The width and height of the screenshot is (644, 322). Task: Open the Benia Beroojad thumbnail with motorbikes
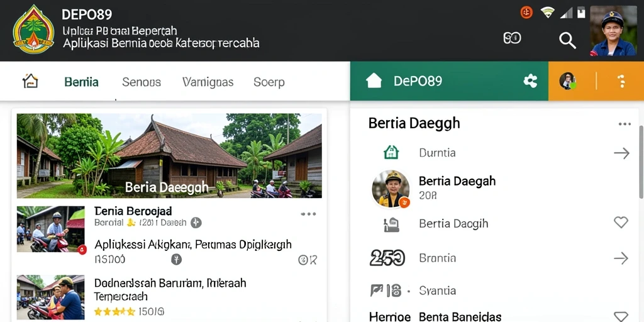pos(50,229)
